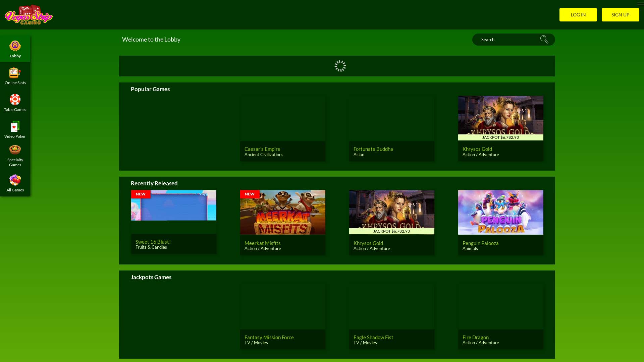Image resolution: width=644 pixels, height=362 pixels.
Task: Open the Meerkat Misfits game thumbnail
Action: point(282,212)
